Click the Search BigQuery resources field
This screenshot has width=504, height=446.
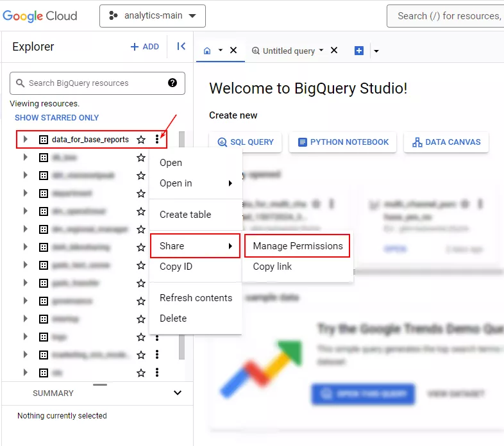(x=97, y=83)
